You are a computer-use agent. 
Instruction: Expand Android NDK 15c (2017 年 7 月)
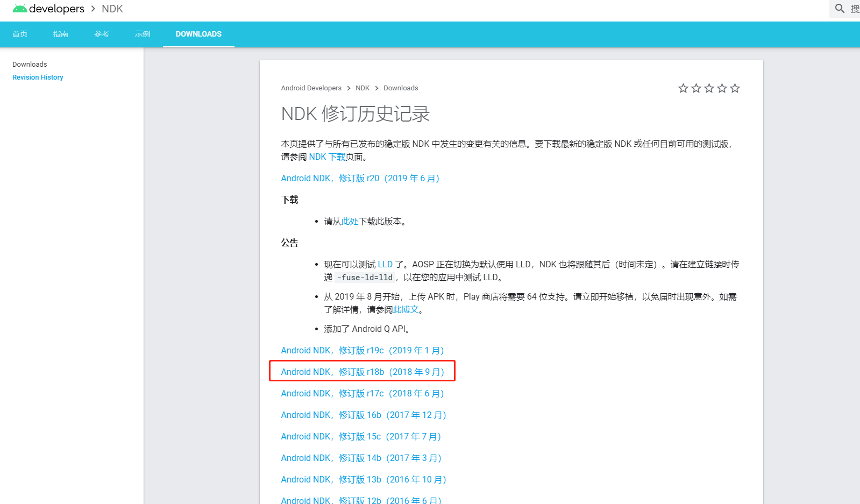tap(361, 437)
